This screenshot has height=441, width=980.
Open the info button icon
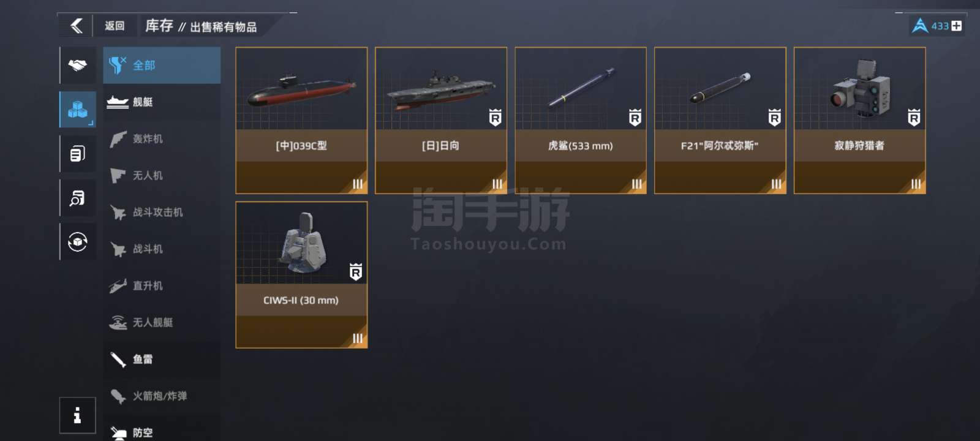click(x=78, y=415)
